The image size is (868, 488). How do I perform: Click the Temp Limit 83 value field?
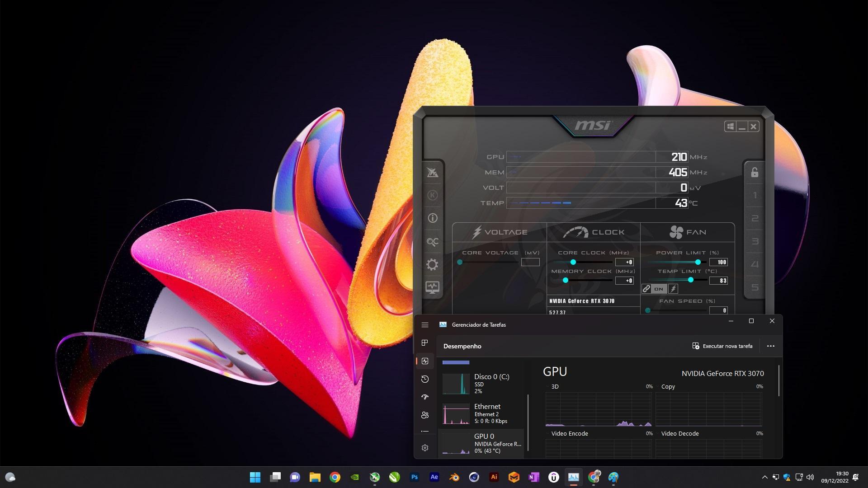718,281
